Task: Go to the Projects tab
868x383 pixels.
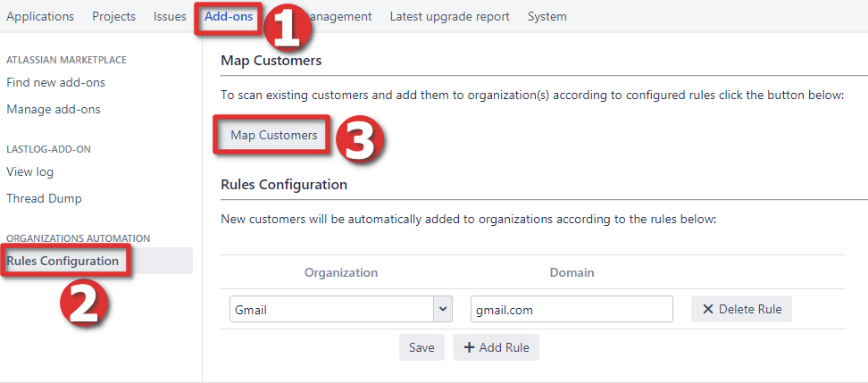Action: point(114,17)
